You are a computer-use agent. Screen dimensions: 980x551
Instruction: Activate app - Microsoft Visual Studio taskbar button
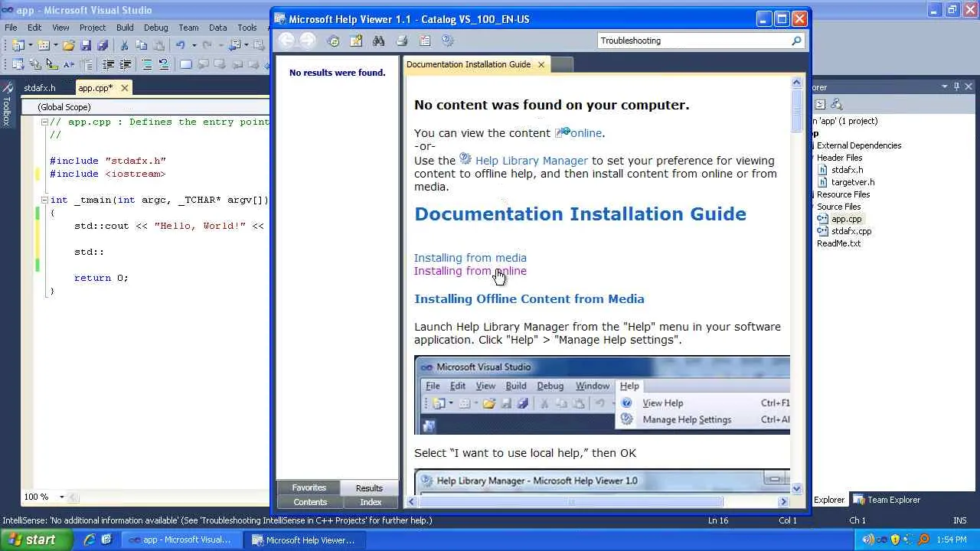(x=180, y=540)
